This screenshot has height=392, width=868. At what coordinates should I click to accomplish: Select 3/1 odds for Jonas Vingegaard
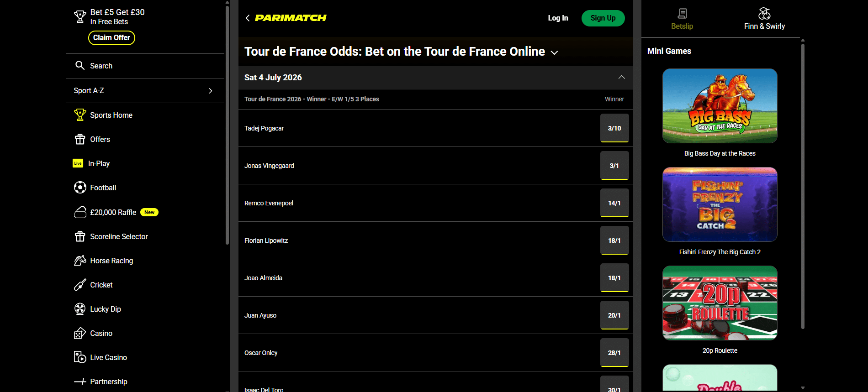[614, 165]
